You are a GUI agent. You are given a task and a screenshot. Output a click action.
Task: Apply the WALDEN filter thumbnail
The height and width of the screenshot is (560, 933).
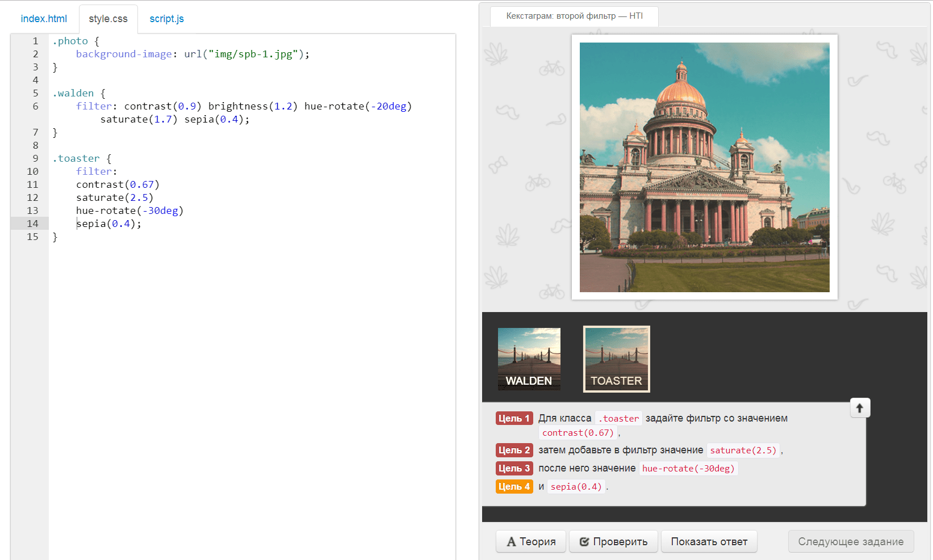coord(529,359)
